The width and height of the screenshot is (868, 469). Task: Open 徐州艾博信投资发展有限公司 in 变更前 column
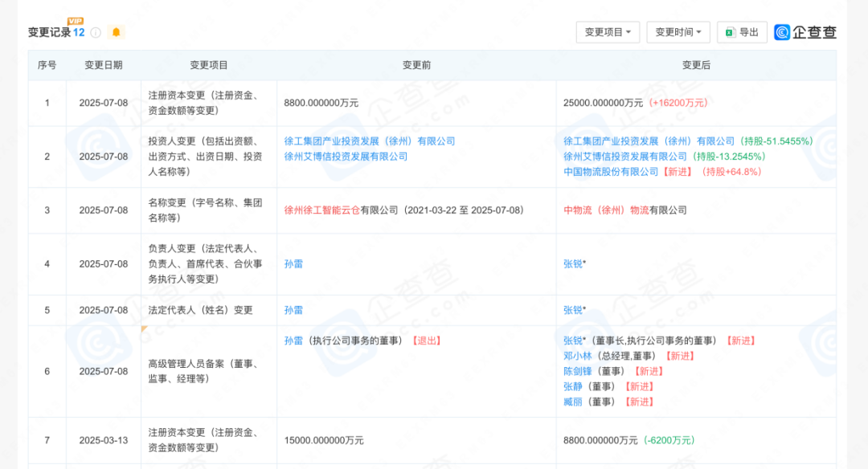coord(346,157)
